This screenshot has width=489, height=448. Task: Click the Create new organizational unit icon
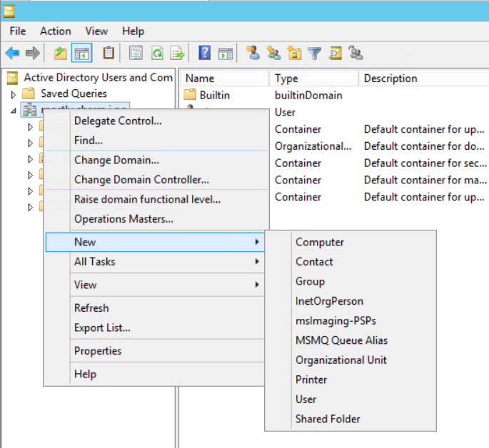[x=294, y=53]
